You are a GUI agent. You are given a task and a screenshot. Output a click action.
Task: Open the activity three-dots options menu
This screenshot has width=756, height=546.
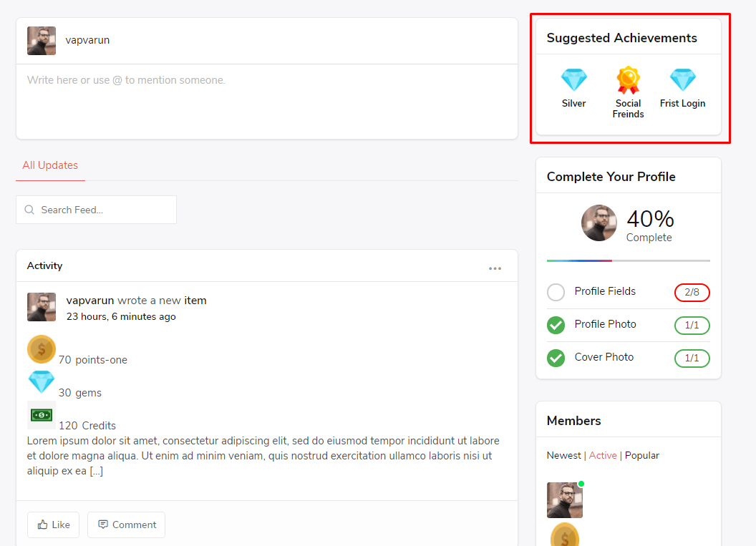coord(495,268)
